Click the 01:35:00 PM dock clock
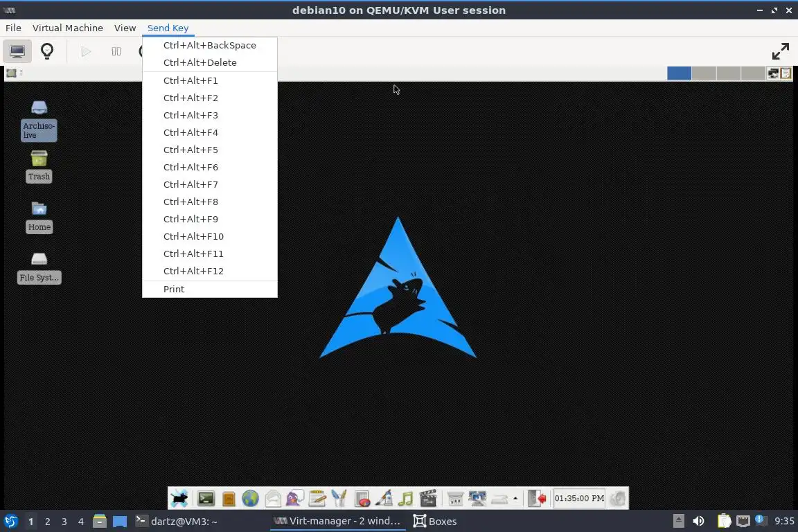The height and width of the screenshot is (532, 798). click(x=579, y=498)
